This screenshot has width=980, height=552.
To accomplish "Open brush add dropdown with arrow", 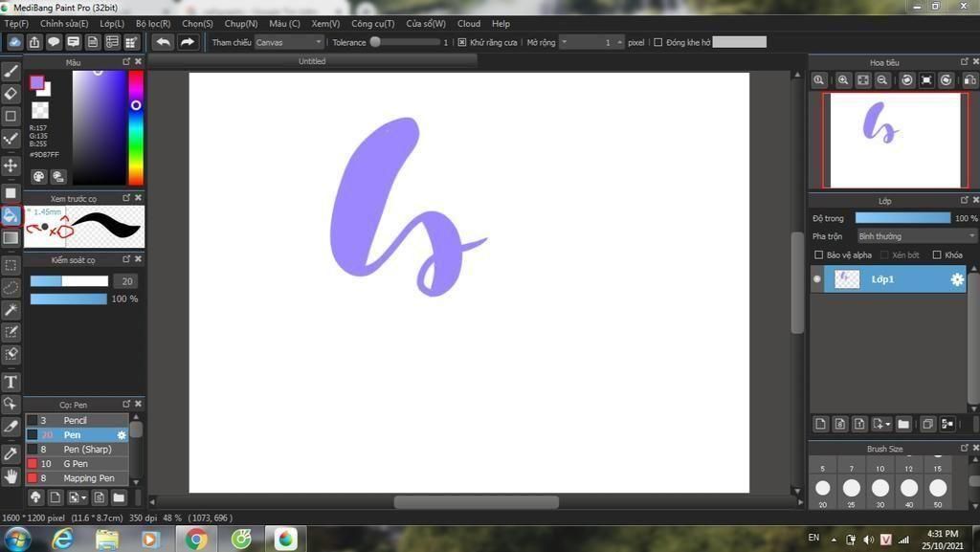I will (x=78, y=497).
